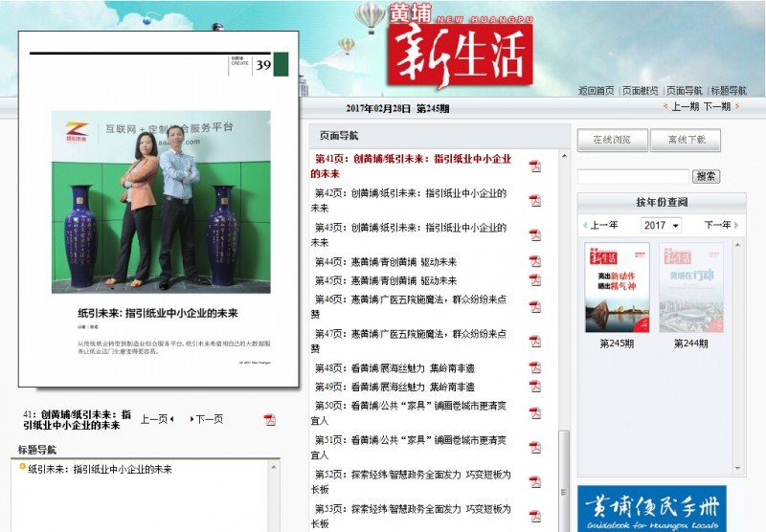Click the left arrow for the previous year
The width and height of the screenshot is (766, 532).
[585, 225]
